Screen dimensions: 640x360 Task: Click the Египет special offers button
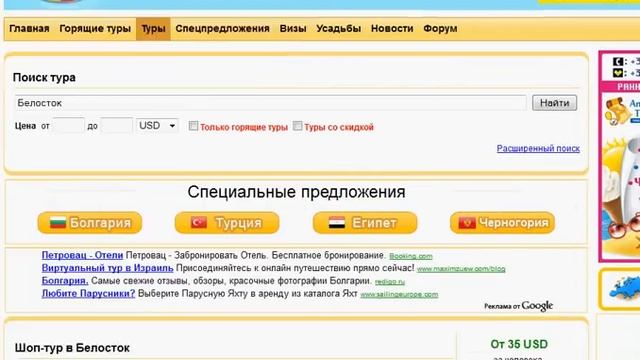(365, 223)
